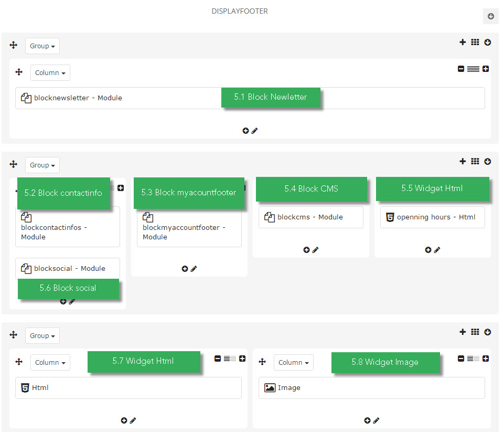The width and height of the screenshot is (504, 432).
Task: Reduce width of the Image widget column
Action: point(461,359)
